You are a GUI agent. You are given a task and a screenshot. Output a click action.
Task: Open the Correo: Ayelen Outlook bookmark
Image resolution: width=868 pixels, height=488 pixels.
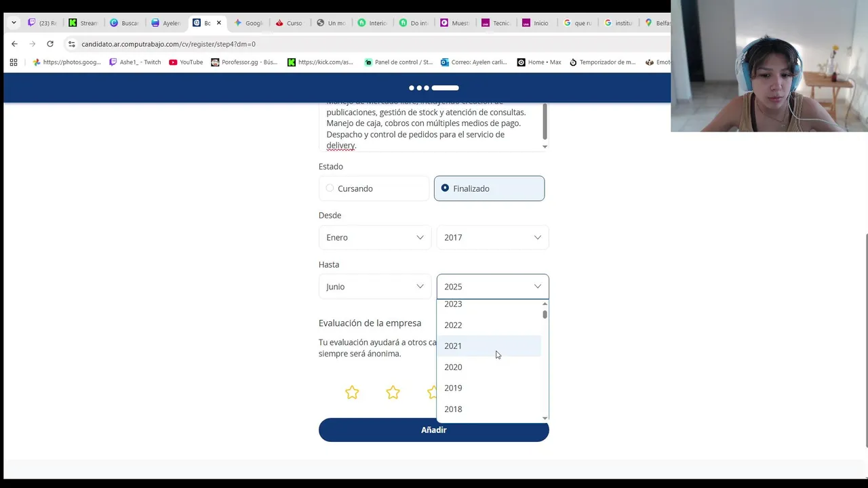(x=473, y=62)
